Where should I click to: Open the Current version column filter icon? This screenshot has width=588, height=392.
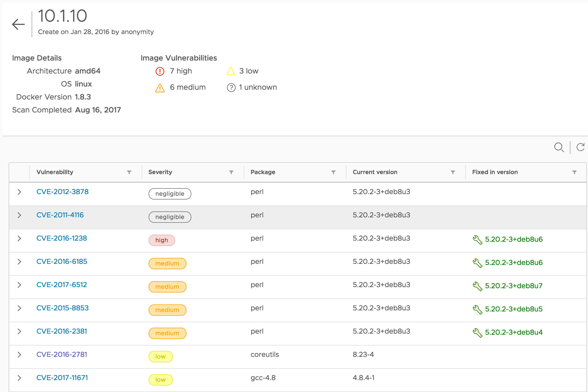453,172
